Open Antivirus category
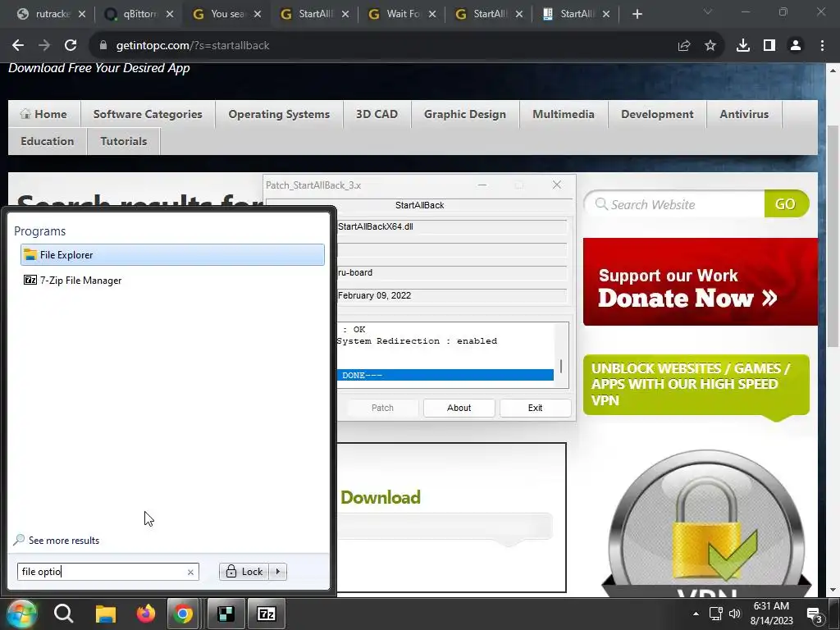The height and width of the screenshot is (630, 840). pos(744,114)
